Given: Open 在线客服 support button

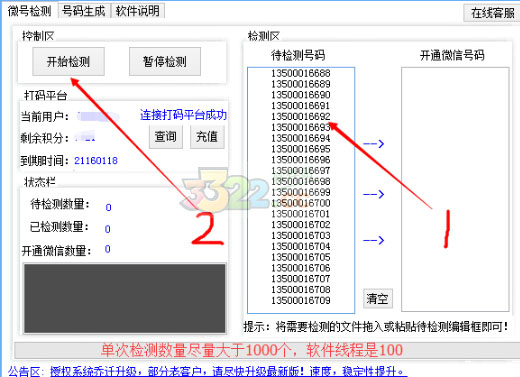Looking at the screenshot, I should (492, 13).
